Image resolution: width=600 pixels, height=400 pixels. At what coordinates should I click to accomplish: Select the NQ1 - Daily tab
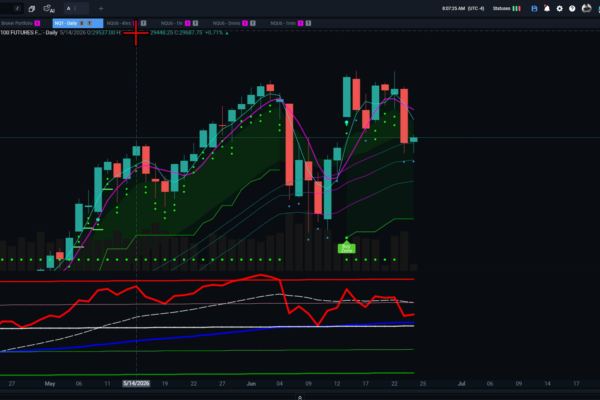[x=66, y=23]
